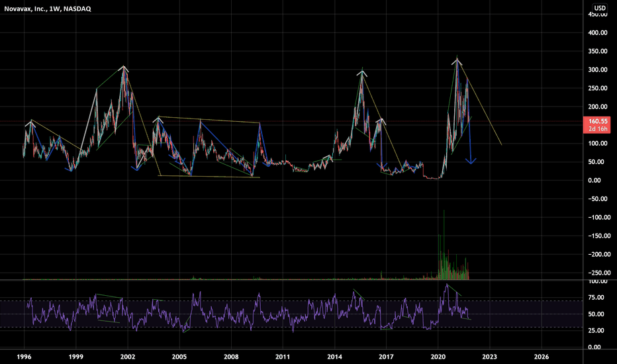This screenshot has width=617, height=364.
Task: Click the 2005 time axis label
Action: (x=179, y=357)
